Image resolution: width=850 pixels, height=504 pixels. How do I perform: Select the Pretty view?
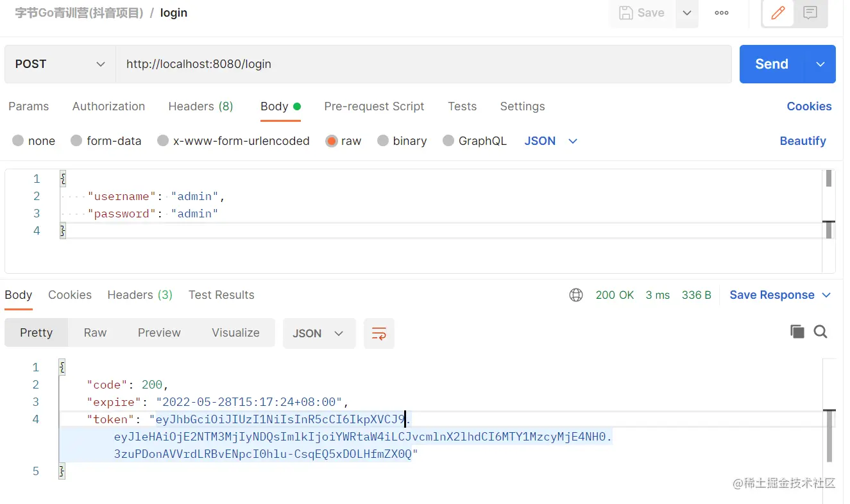click(x=36, y=333)
